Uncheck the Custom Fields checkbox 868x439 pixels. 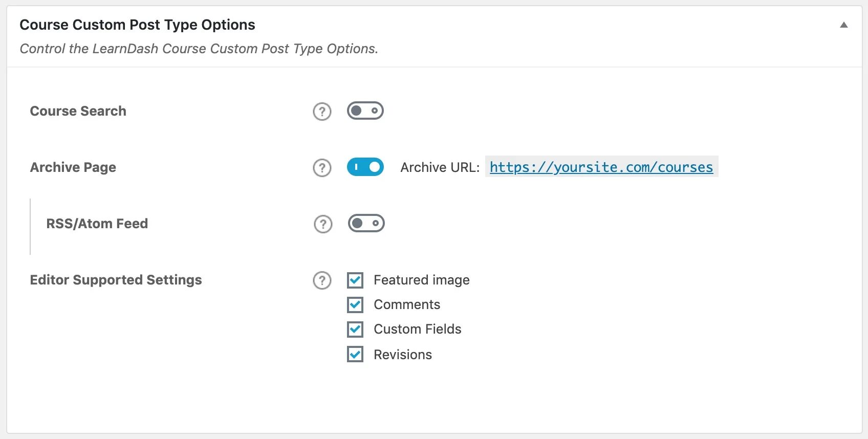tap(355, 330)
